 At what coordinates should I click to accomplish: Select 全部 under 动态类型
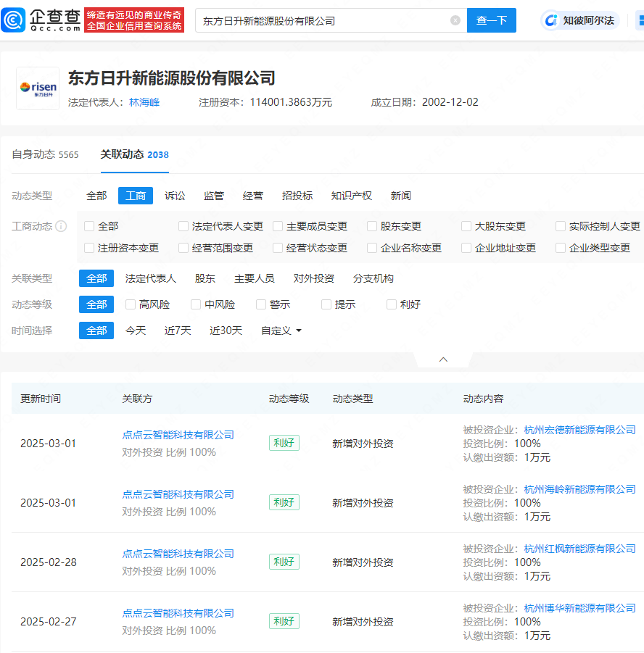click(96, 196)
